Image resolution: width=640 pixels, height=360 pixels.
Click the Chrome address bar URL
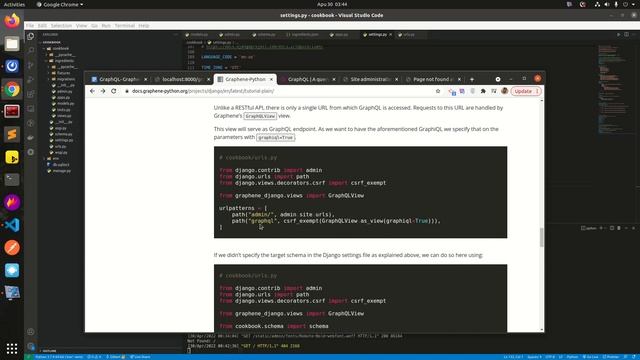click(203, 91)
